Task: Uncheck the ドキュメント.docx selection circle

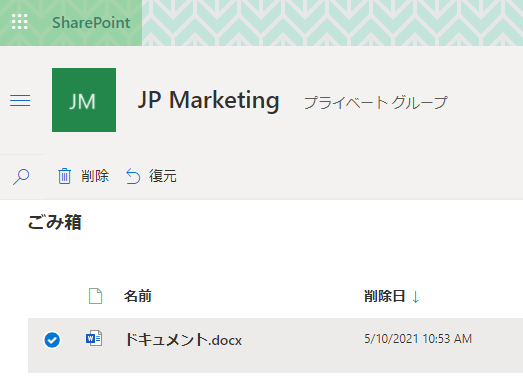Action: [x=52, y=340]
